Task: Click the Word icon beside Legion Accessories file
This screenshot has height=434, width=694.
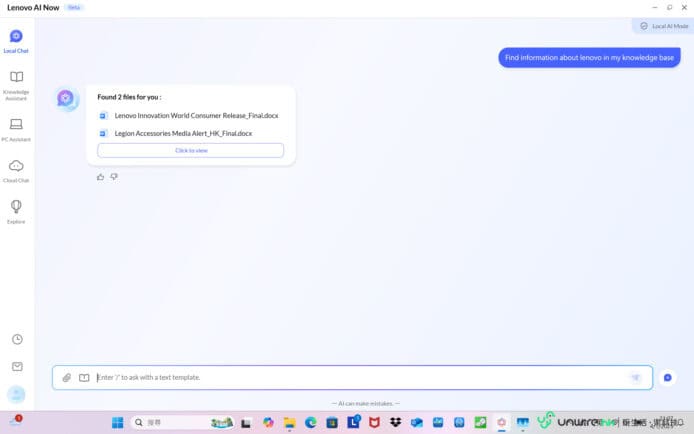Action: pyautogui.click(x=103, y=133)
